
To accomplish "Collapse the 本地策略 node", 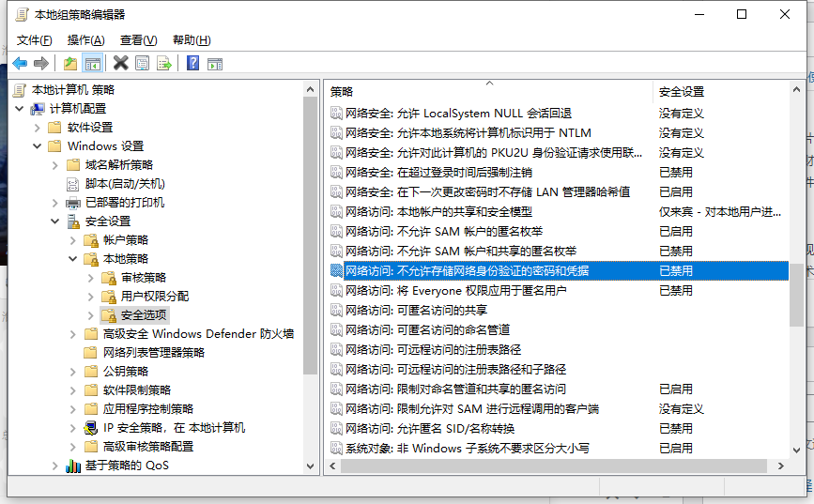I will point(72,258).
